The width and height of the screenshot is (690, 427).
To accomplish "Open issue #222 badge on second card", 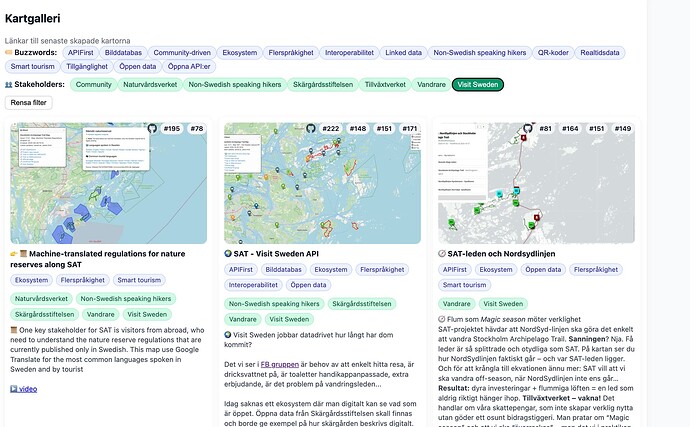I will tap(331, 129).
